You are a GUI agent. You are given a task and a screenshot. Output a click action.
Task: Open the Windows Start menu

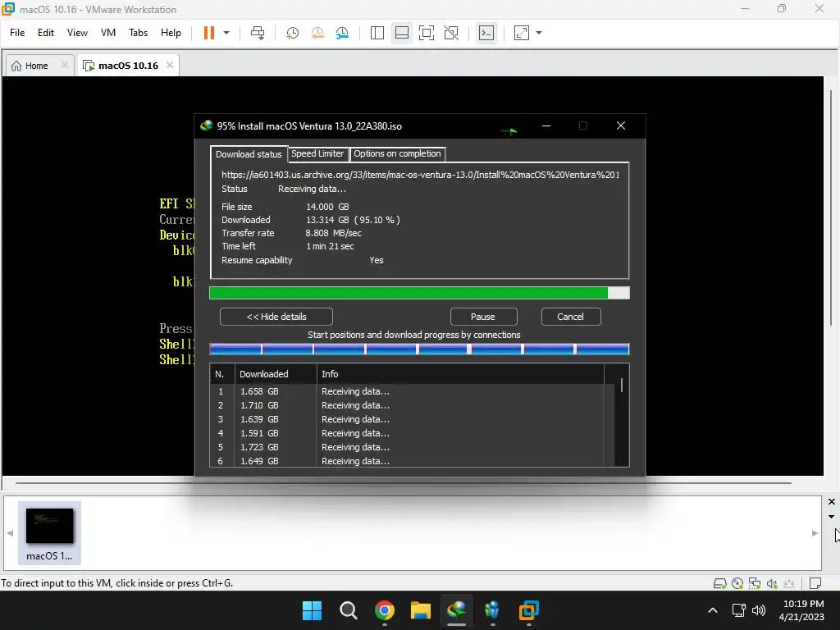pyautogui.click(x=312, y=610)
